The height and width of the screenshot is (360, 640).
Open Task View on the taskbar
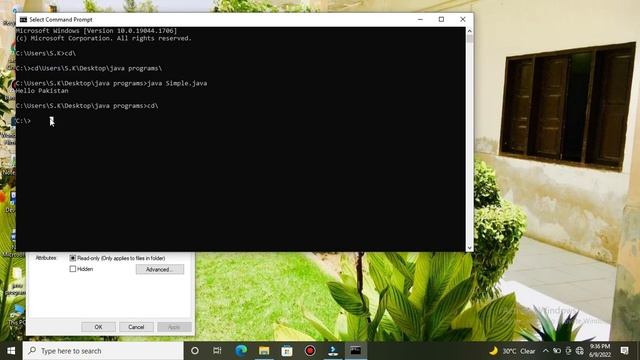[217, 351]
